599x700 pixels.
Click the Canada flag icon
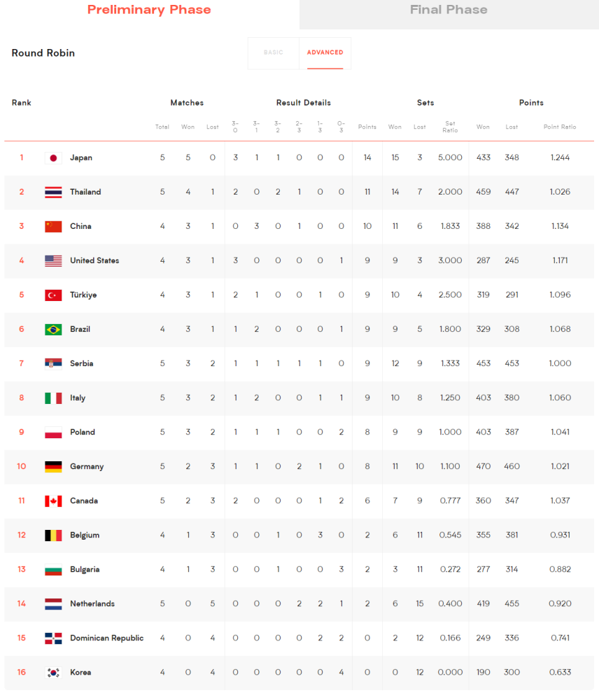(53, 500)
